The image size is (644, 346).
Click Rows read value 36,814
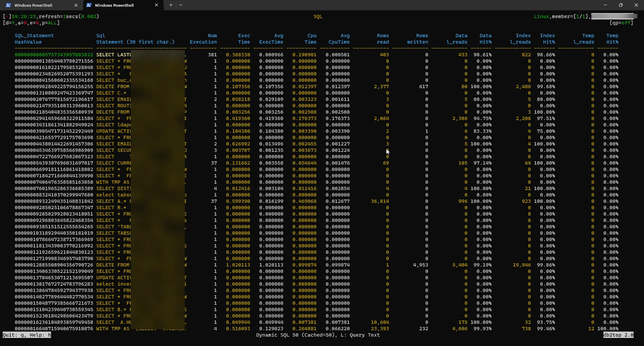click(x=380, y=201)
